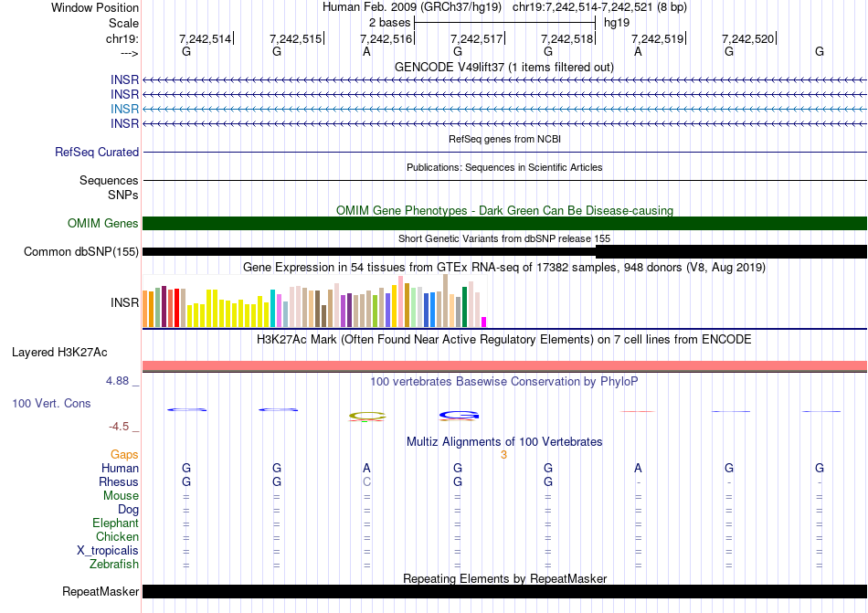Select the Elephant species row label
Image resolution: width=868 pixels, height=613 pixels.
point(116,523)
